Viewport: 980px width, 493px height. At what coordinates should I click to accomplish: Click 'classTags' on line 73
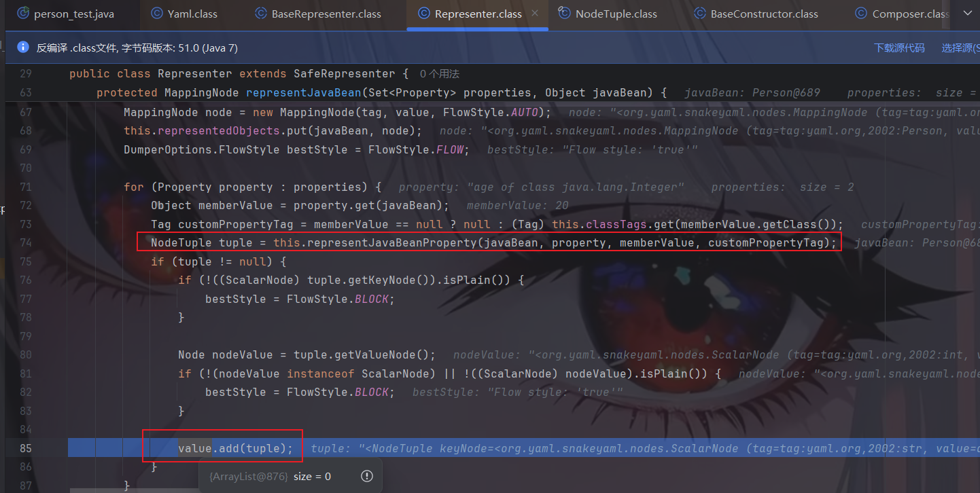[x=616, y=224]
